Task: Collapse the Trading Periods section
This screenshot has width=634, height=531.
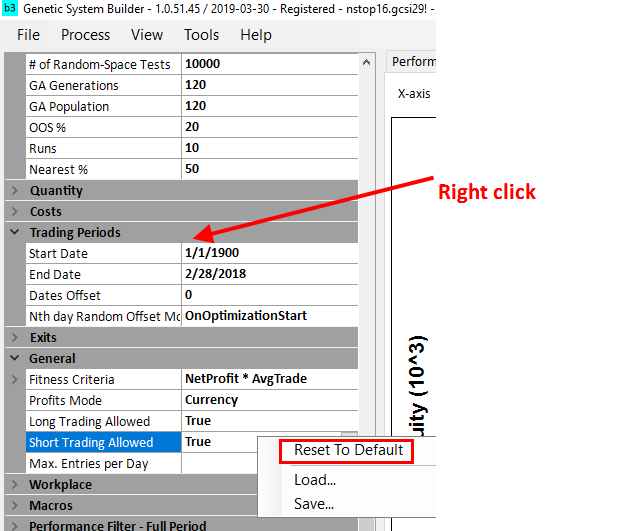Action: pos(15,233)
